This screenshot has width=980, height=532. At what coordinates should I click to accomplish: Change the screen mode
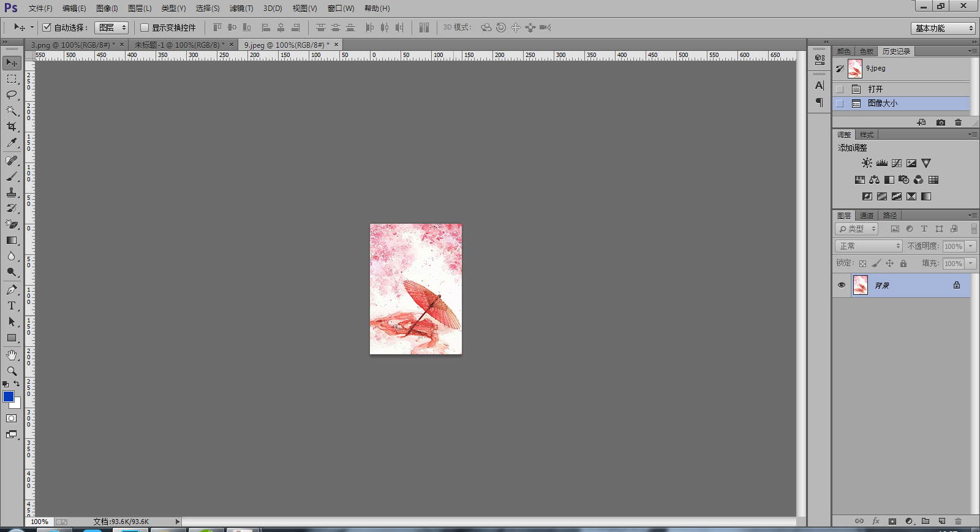(x=12, y=435)
